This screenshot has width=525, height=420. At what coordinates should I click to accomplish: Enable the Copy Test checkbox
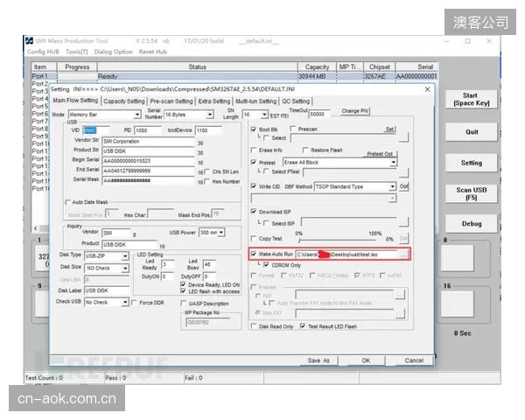pos(254,238)
